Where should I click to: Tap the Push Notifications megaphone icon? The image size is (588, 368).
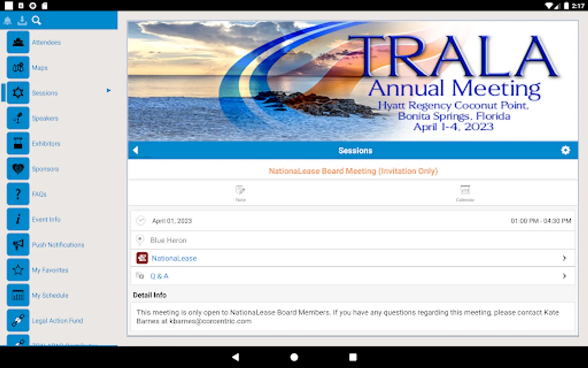tap(18, 245)
